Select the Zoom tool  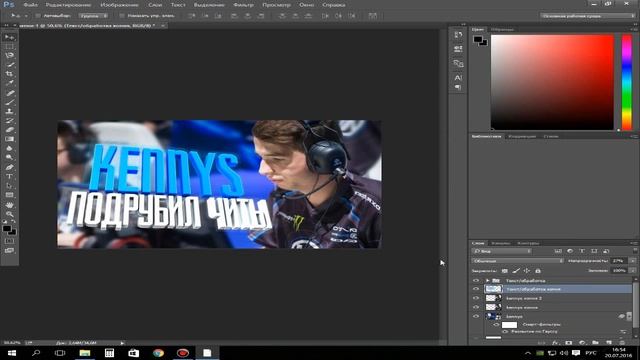[9, 214]
